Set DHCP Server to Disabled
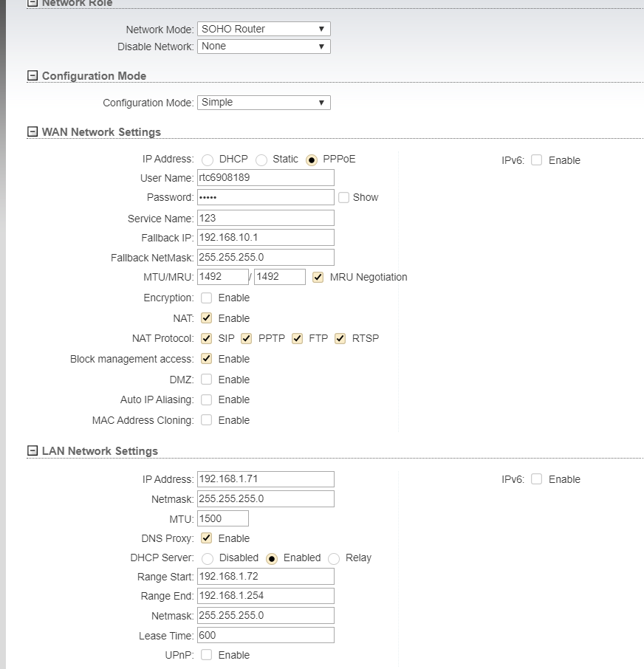Image resolution: width=644 pixels, height=669 pixels. pyautogui.click(x=208, y=558)
